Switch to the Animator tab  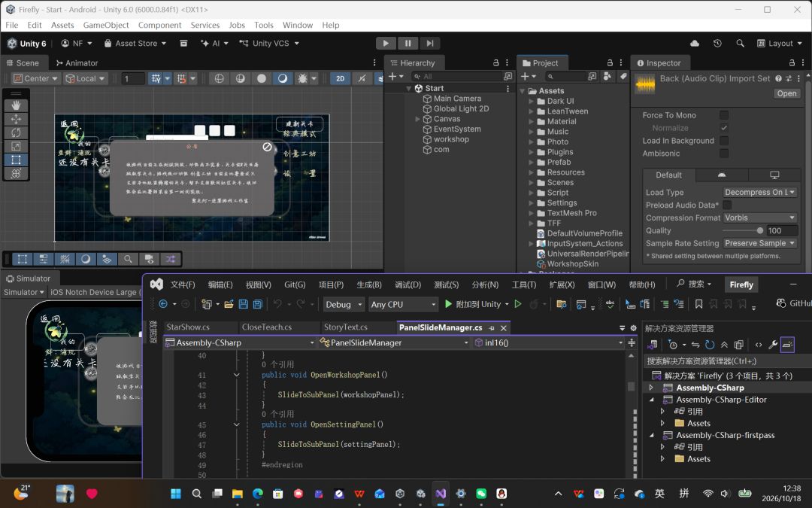[x=77, y=62]
